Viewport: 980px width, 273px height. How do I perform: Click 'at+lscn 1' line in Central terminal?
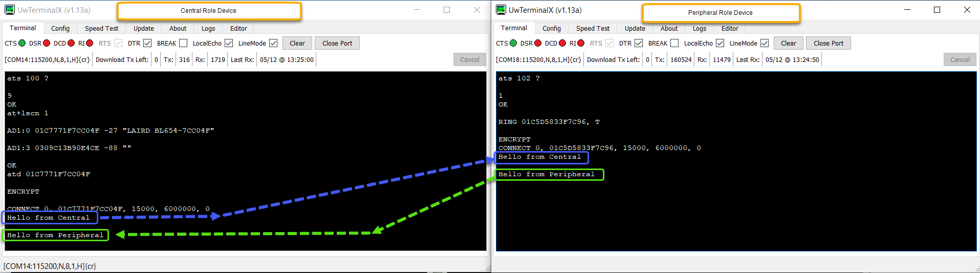point(28,113)
